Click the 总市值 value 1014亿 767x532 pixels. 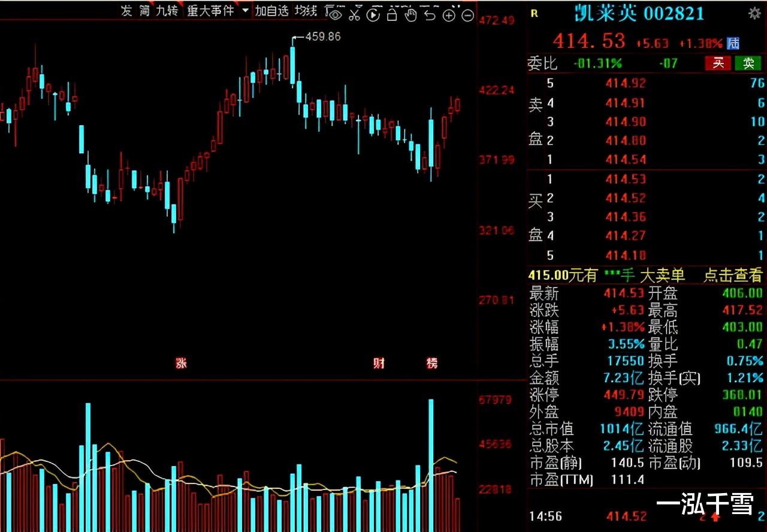(622, 429)
